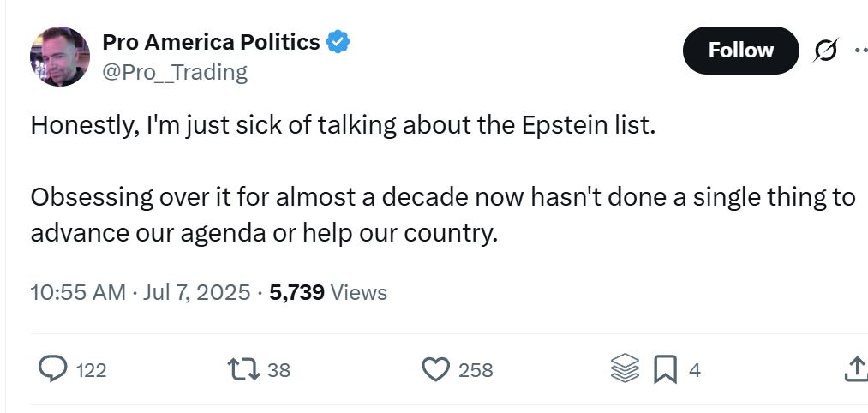This screenshot has height=413, width=868.
Task: Click the 258 likes count
Action: coord(476,370)
